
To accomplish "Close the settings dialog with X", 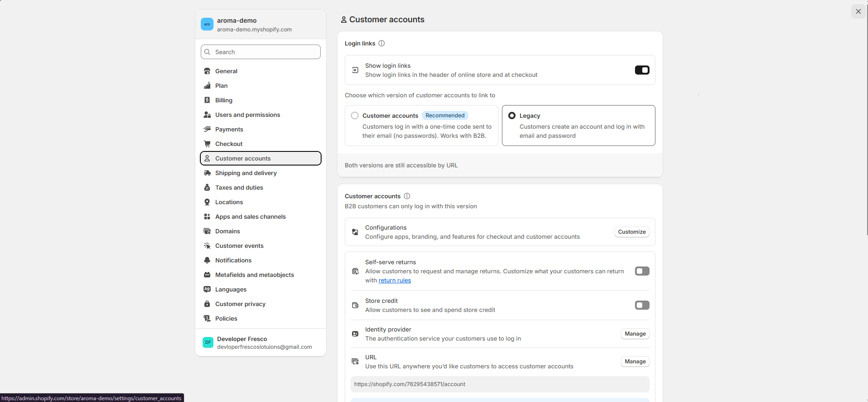I will point(858,11).
